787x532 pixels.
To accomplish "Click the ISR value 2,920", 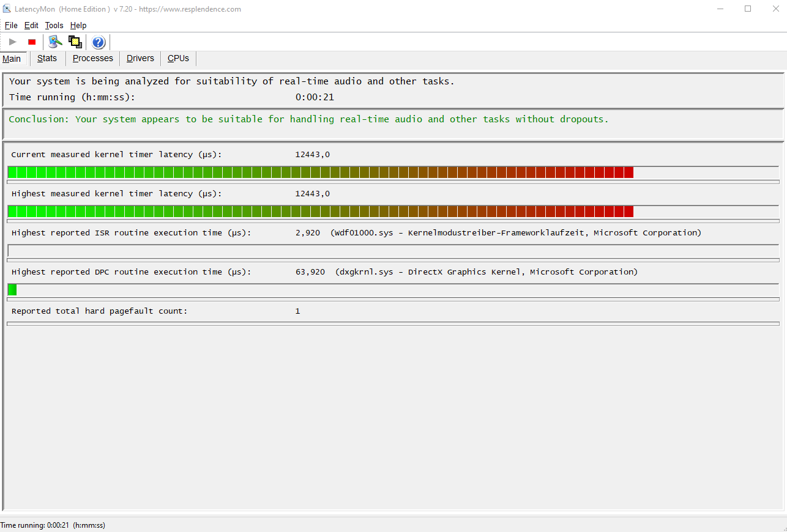I will (x=308, y=233).
